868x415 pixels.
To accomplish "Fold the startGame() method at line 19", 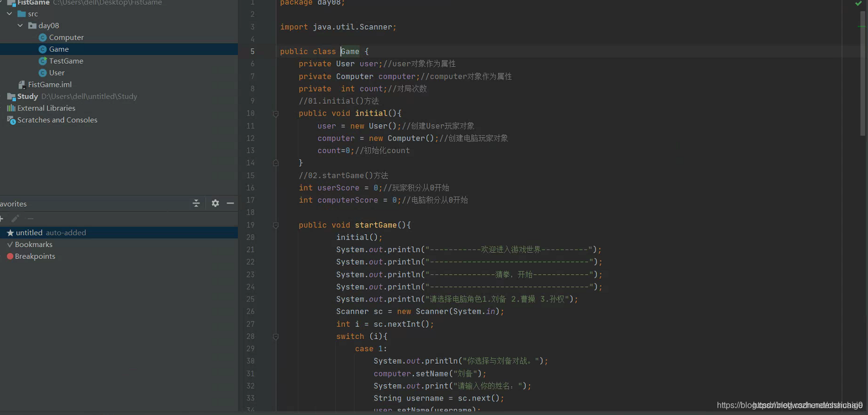I will coord(276,225).
